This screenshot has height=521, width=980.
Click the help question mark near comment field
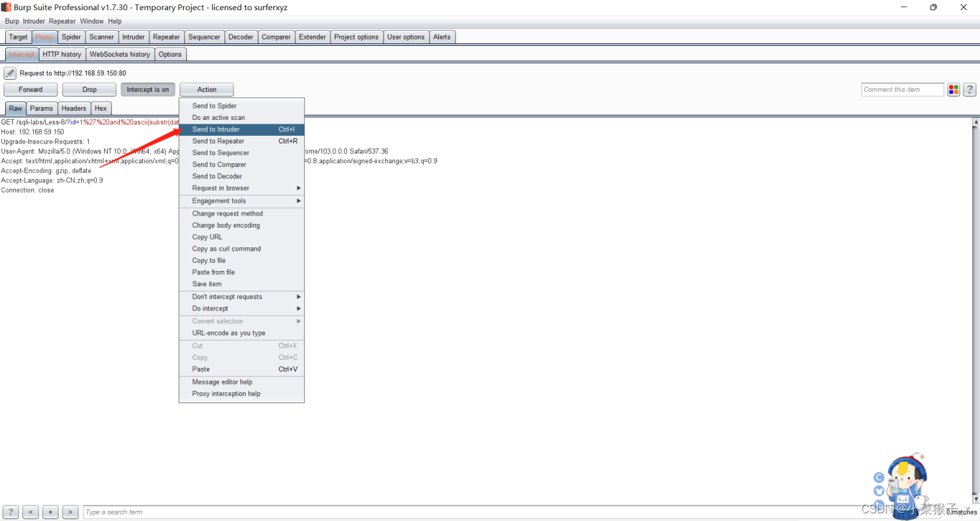click(x=970, y=90)
